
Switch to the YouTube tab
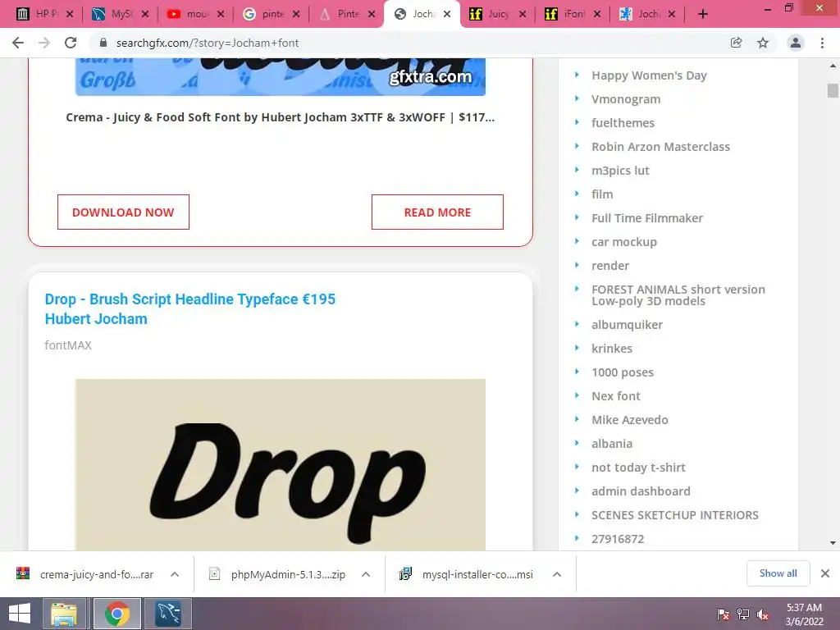(x=194, y=14)
